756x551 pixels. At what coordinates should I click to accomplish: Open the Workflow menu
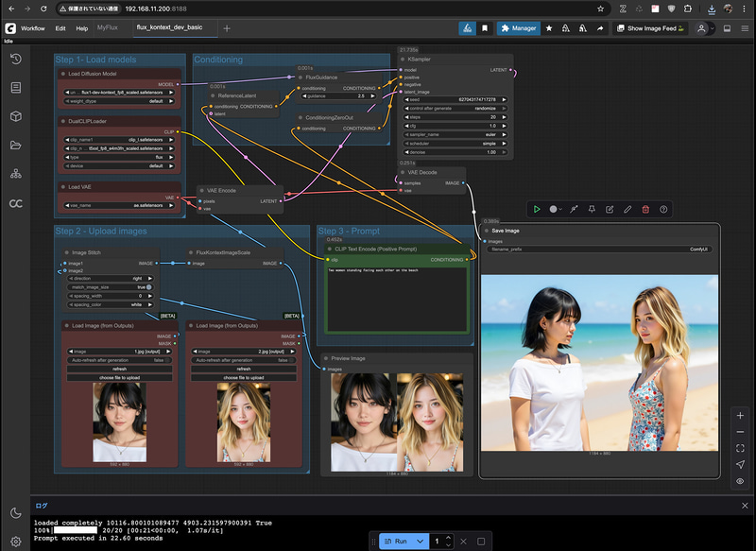32,28
